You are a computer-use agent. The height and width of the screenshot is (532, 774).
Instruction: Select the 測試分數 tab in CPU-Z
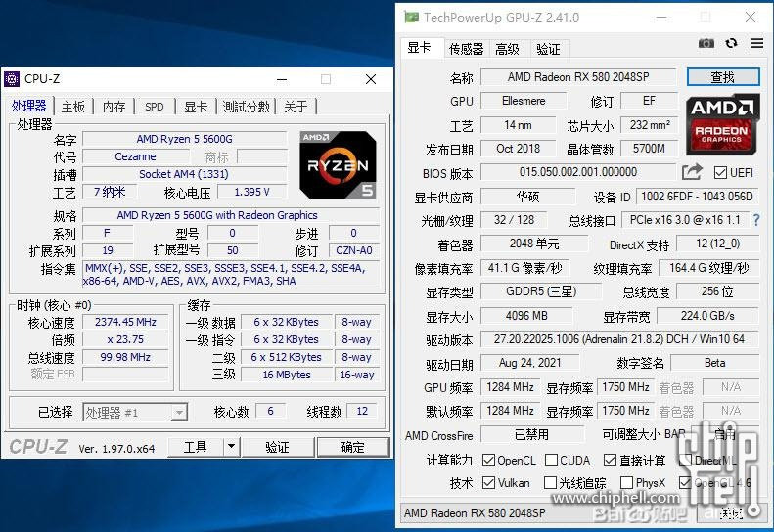coord(246,107)
